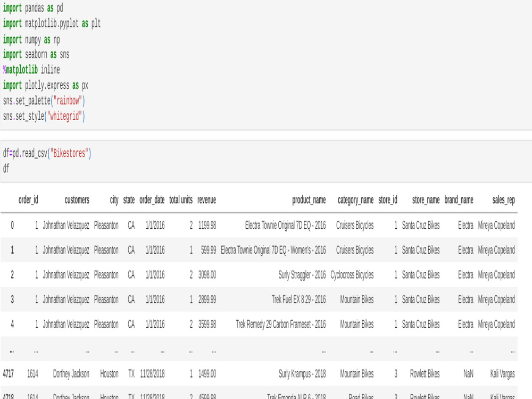Click the revenue value 1199.98
532x399 pixels.
(207, 225)
